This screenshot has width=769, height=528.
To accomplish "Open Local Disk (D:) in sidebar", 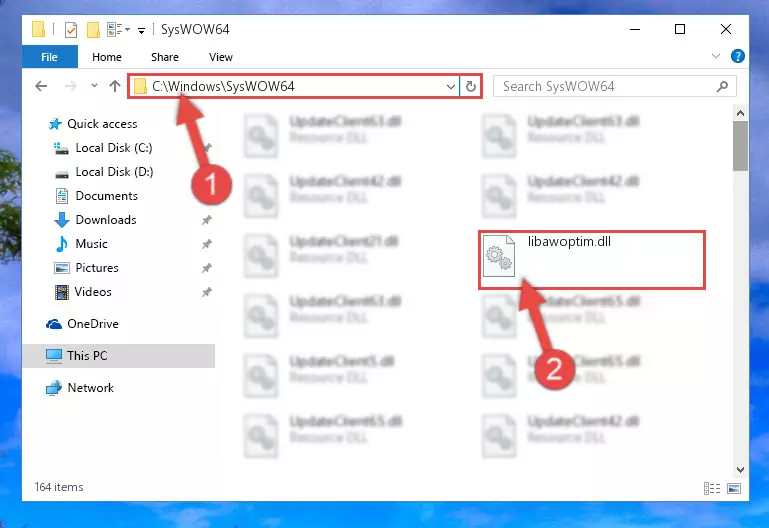I will coord(114,172).
